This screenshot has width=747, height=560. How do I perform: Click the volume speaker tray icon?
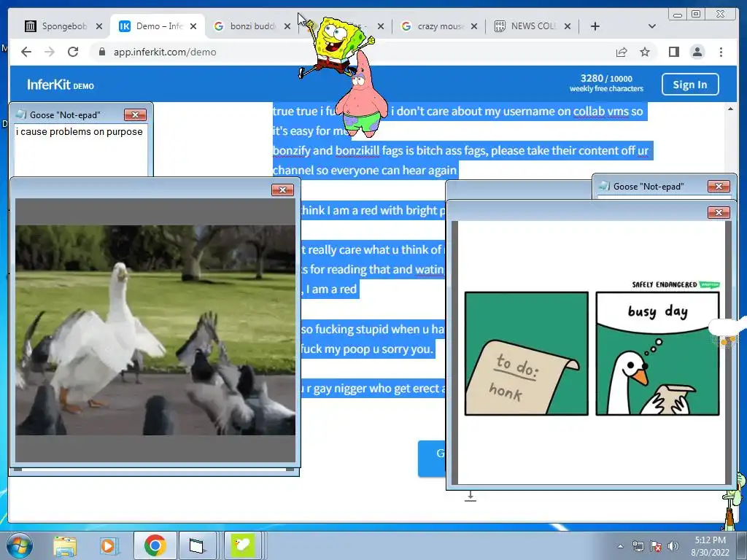click(673, 547)
